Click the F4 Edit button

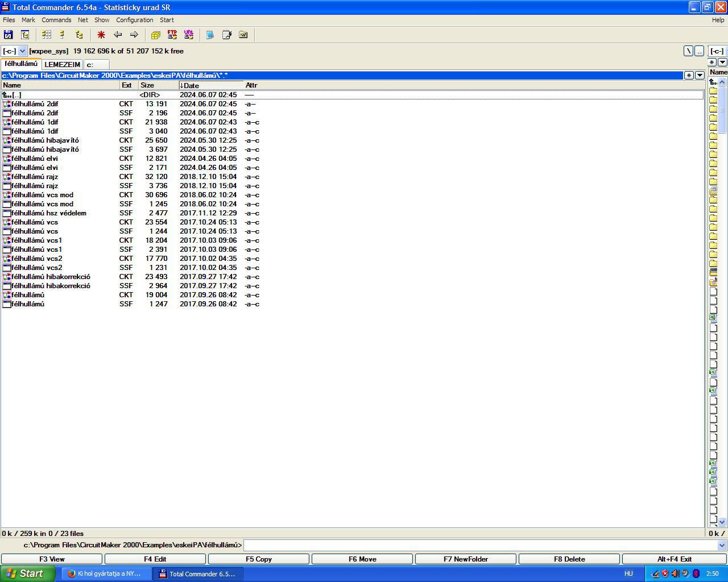(x=155, y=559)
